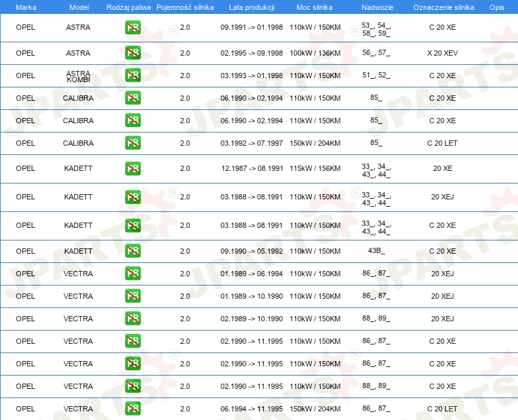This screenshot has width=518, height=420.
Task: Click KADETT model in the 12.1987 row
Action: tap(78, 168)
